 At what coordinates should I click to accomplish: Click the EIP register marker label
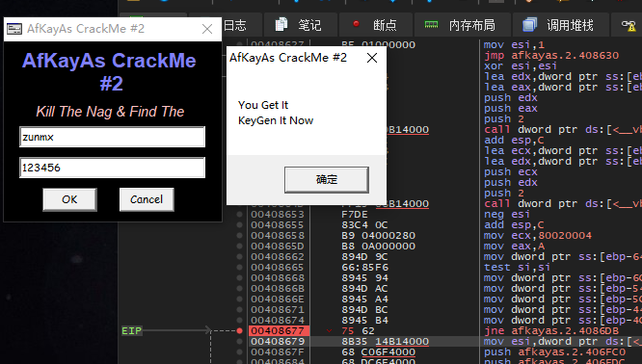[x=132, y=331]
